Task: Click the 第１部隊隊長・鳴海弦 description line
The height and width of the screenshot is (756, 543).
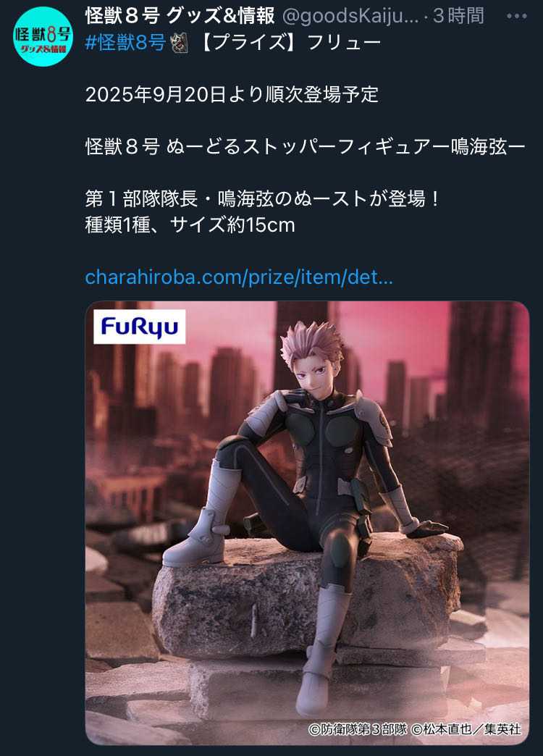Action: pos(262,198)
